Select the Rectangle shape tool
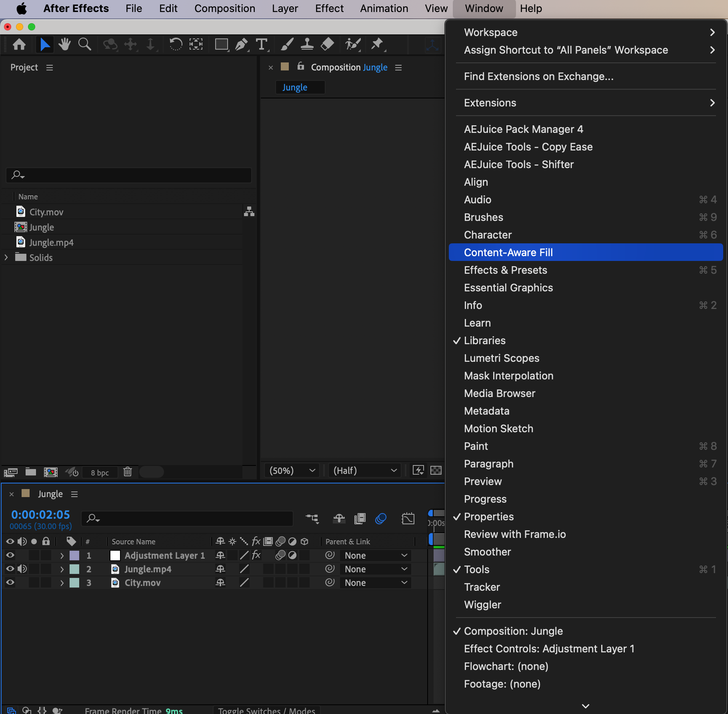 (221, 44)
